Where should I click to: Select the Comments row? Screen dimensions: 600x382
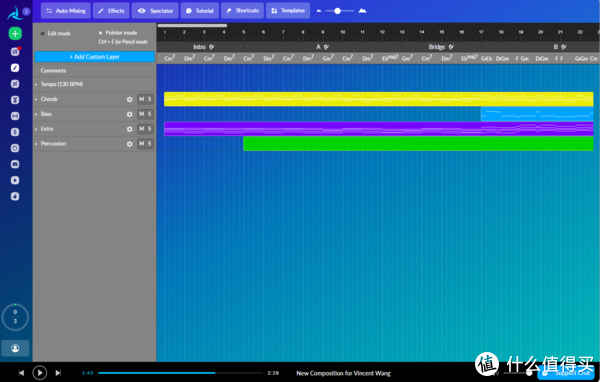[x=95, y=70]
